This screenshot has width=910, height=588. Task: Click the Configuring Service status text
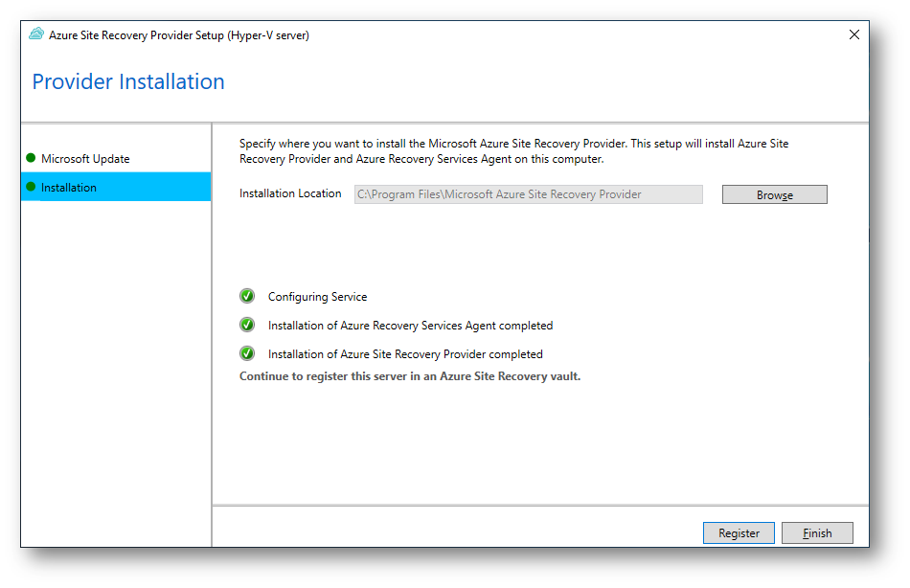click(x=317, y=297)
